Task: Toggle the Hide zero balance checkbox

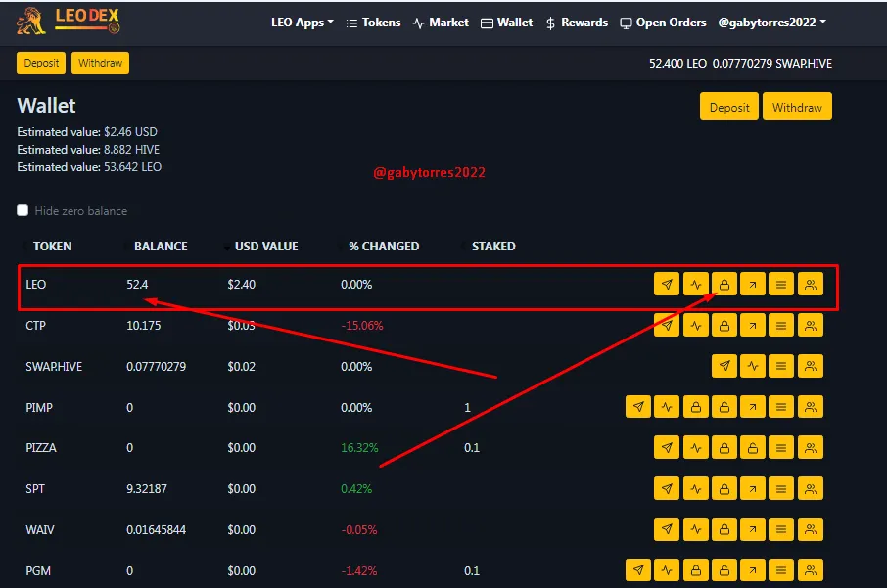Action: tap(23, 210)
